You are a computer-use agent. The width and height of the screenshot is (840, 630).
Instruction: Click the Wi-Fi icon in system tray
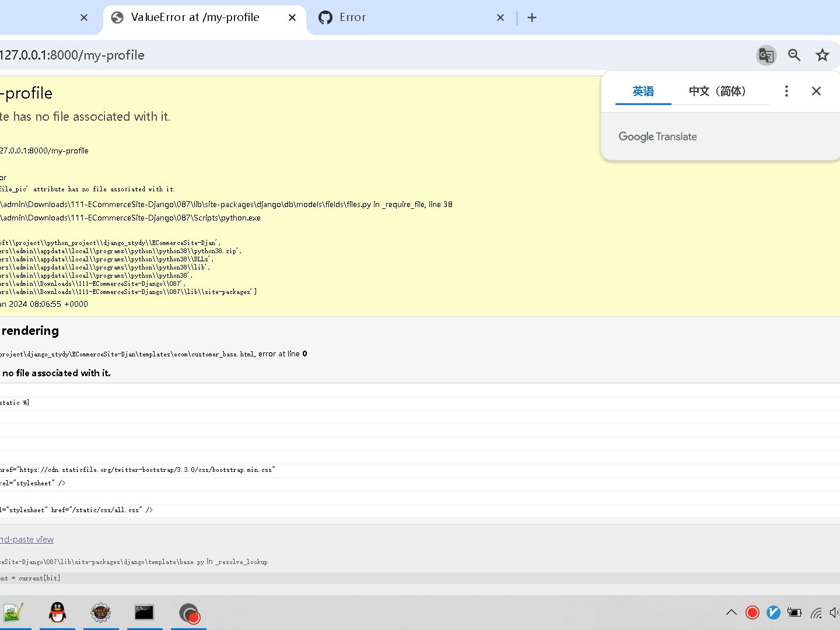pos(815,612)
